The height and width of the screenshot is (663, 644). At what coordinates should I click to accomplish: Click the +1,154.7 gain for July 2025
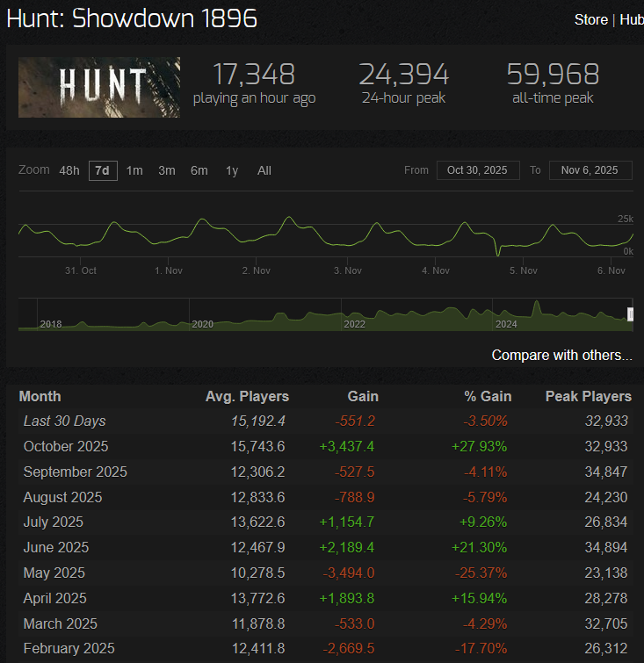coord(346,522)
